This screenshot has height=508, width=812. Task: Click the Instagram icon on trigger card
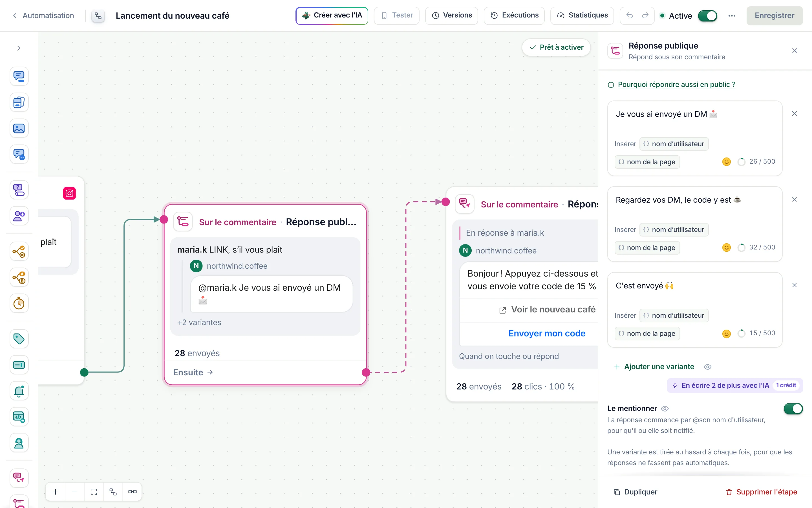69,193
